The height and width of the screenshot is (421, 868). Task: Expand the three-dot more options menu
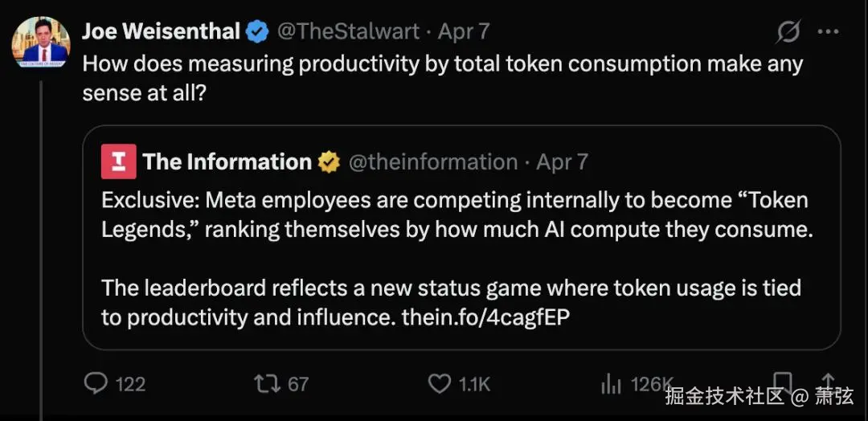pyautogui.click(x=828, y=32)
